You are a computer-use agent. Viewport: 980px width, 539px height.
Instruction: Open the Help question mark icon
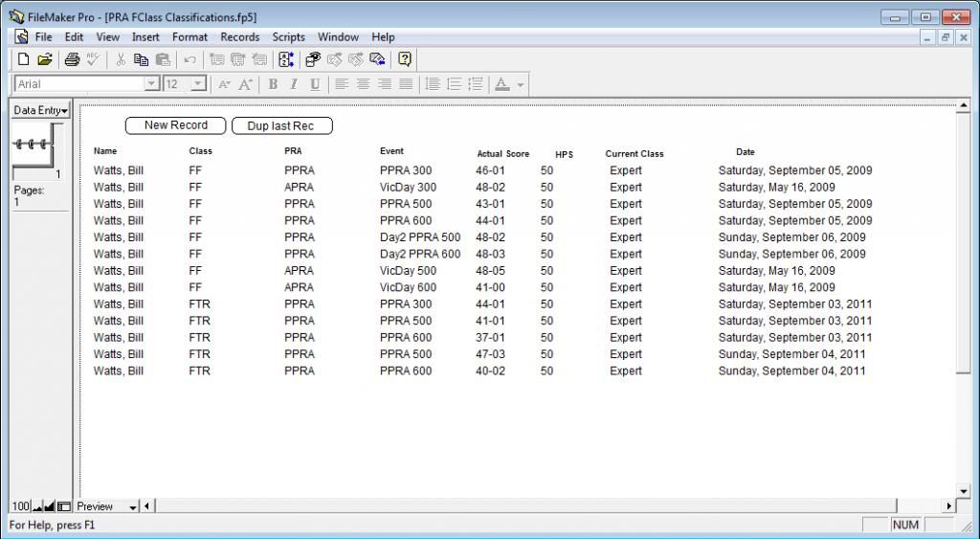tap(405, 59)
